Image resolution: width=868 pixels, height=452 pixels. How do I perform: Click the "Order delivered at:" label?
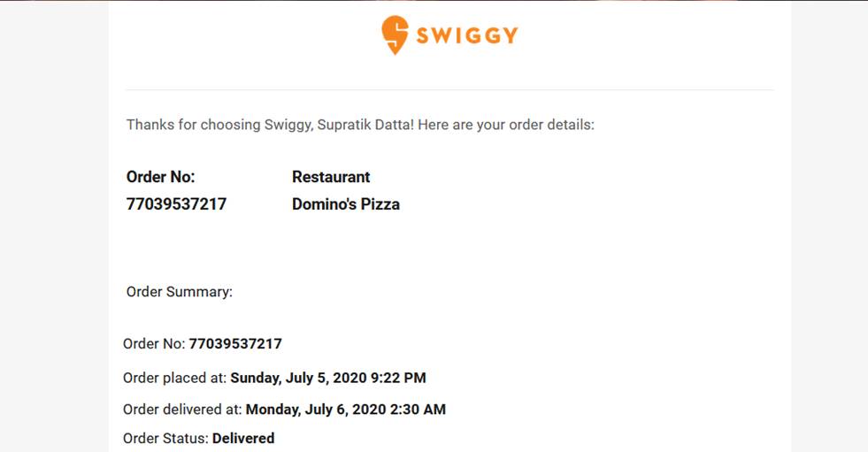point(182,410)
